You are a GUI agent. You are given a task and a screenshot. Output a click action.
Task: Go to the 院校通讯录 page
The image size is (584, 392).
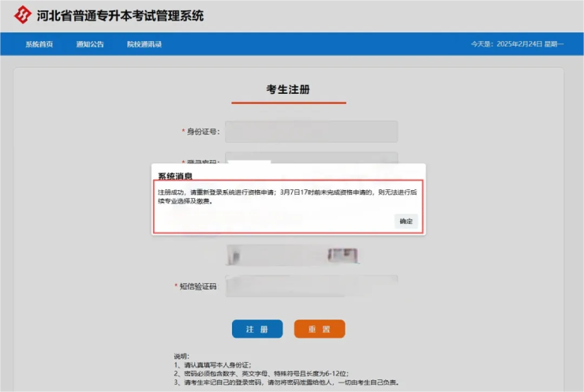click(x=144, y=44)
